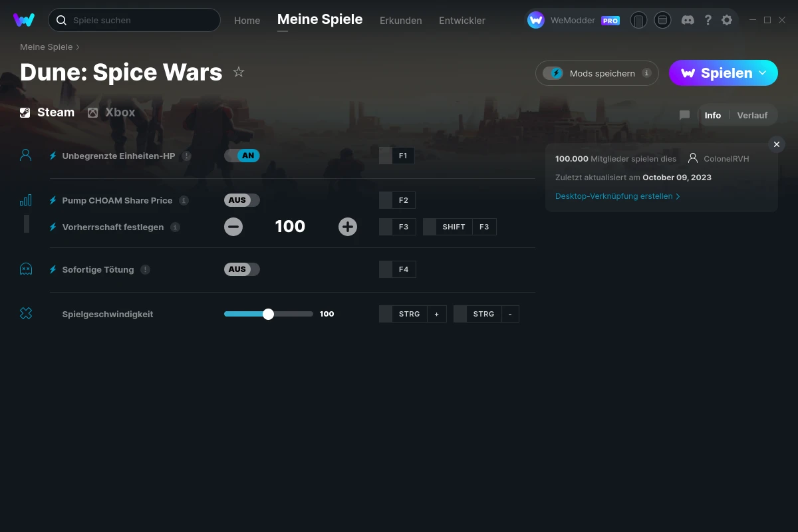Click the Spielgeschwindigkeit slider handle

268,314
